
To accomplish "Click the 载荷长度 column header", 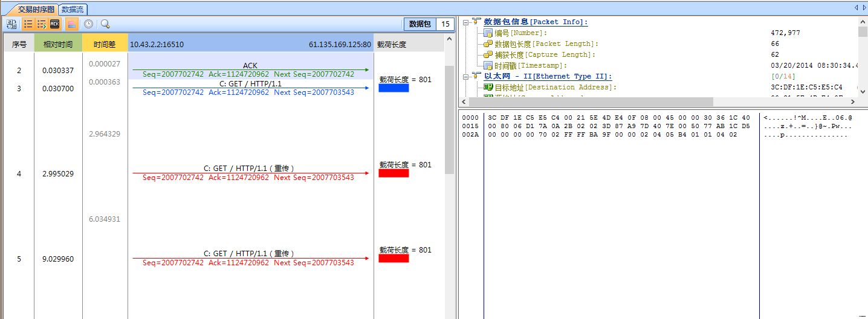I will [392, 44].
